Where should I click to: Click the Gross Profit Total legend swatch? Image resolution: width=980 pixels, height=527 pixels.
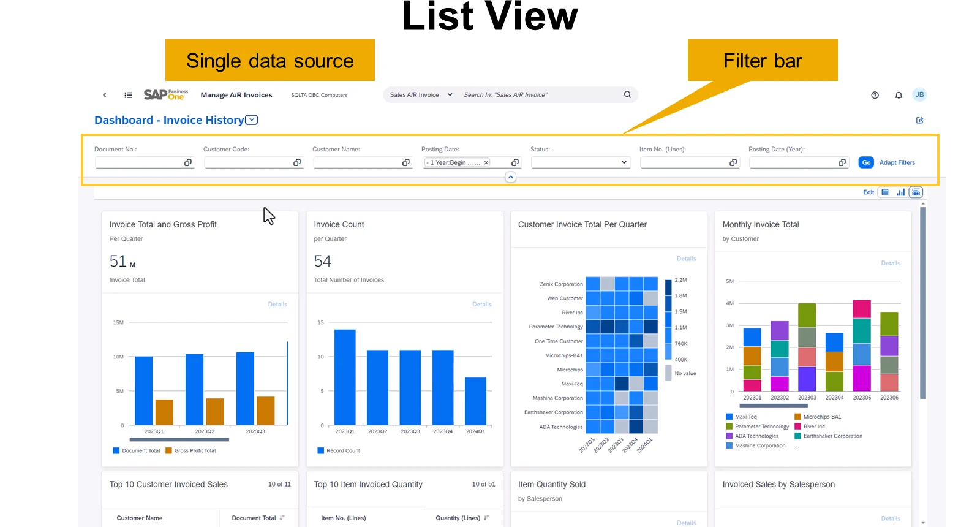click(x=168, y=450)
